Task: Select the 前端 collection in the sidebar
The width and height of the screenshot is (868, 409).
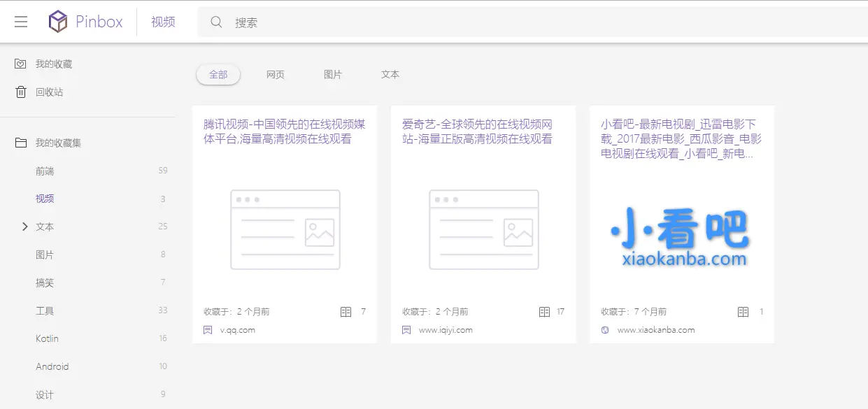Action: tap(44, 171)
